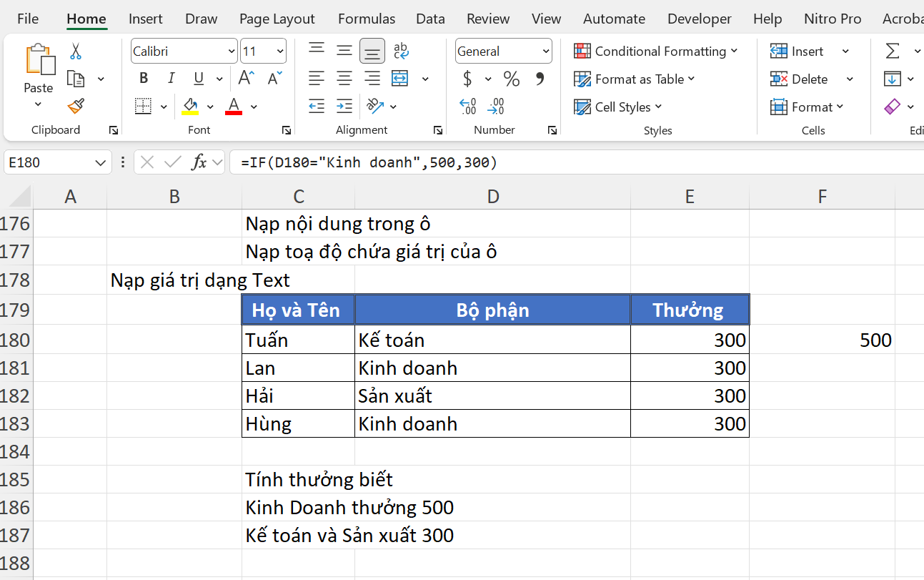Viewport: 924px width, 580px height.
Task: Click the Fill down arrow icon
Action: click(x=892, y=79)
